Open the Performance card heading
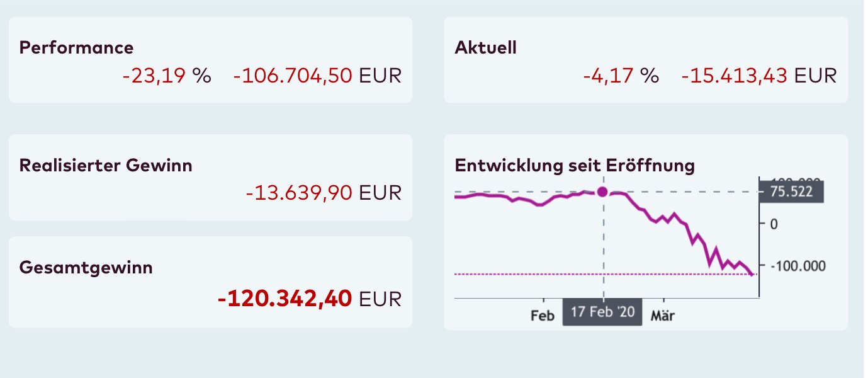Viewport: 868px width, 378px height. (77, 48)
